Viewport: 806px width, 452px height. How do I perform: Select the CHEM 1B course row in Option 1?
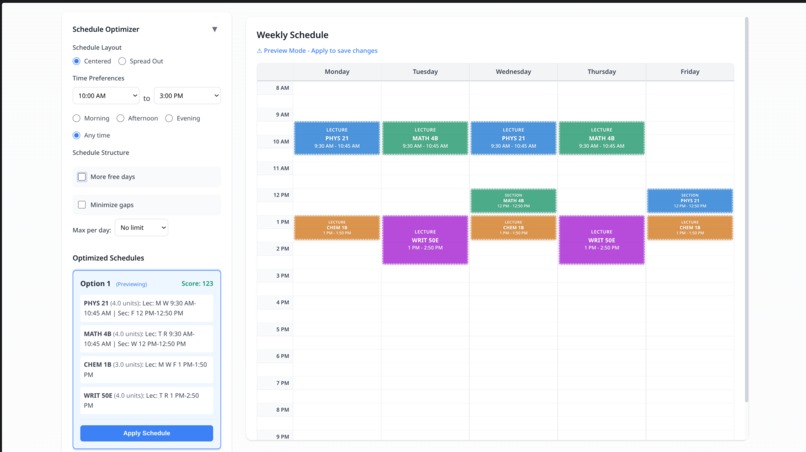pyautogui.click(x=146, y=370)
